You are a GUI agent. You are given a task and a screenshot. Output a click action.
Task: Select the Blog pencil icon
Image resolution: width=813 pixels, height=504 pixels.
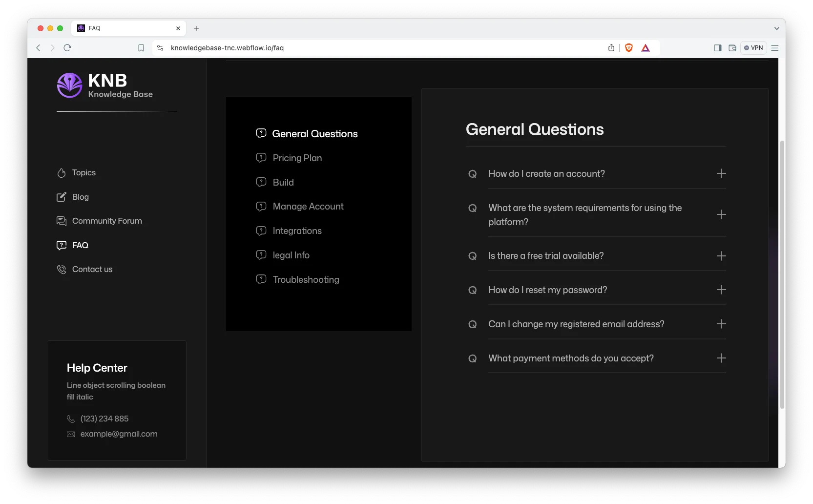pyautogui.click(x=61, y=197)
